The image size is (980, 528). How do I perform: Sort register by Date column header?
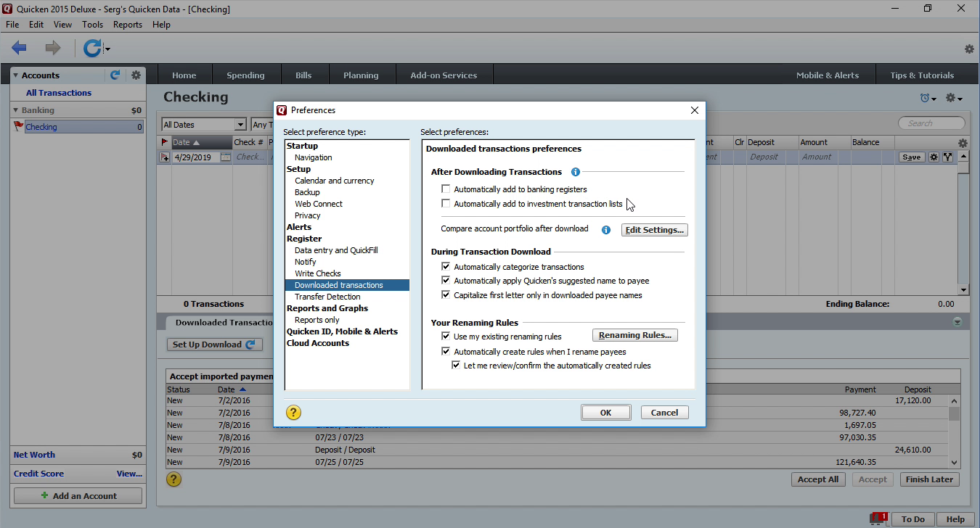[200, 142]
